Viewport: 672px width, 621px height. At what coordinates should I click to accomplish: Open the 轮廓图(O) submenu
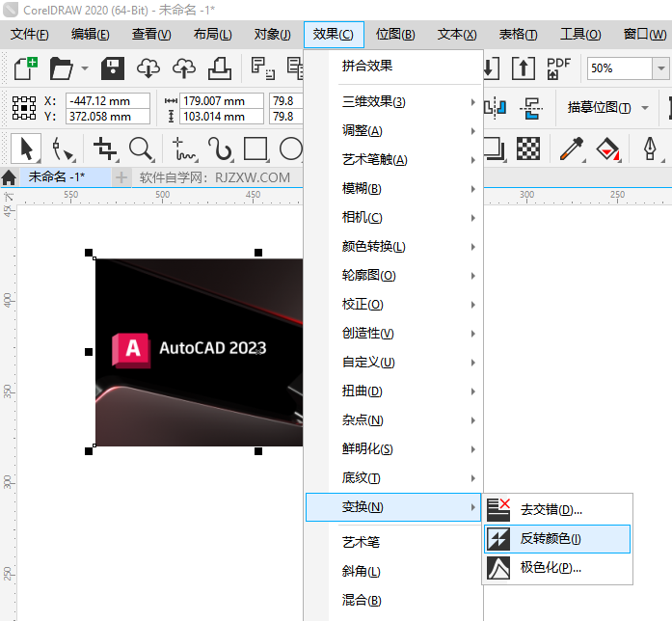395,276
